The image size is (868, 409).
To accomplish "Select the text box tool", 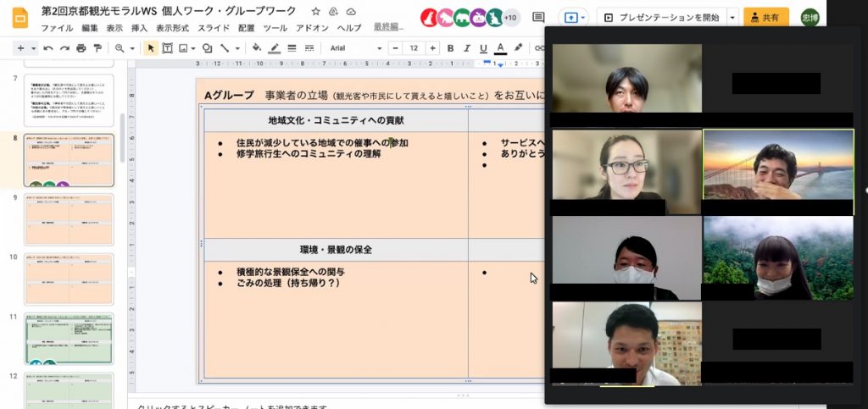I will [167, 48].
